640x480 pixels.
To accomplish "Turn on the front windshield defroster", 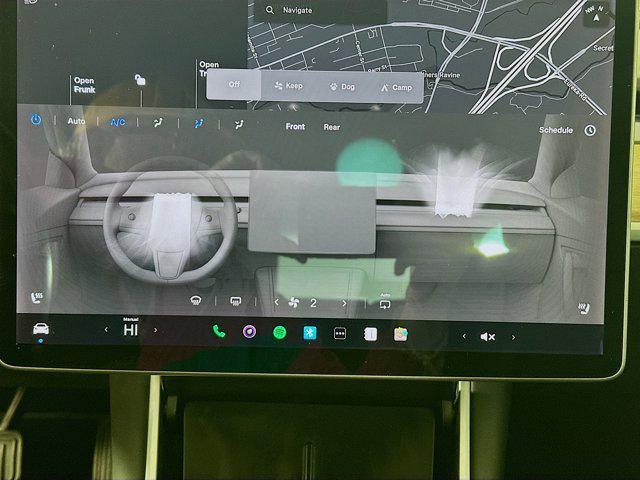I will (198, 301).
